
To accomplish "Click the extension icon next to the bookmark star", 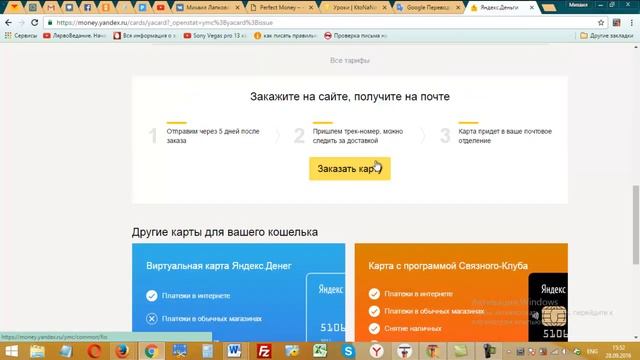I will point(616,22).
